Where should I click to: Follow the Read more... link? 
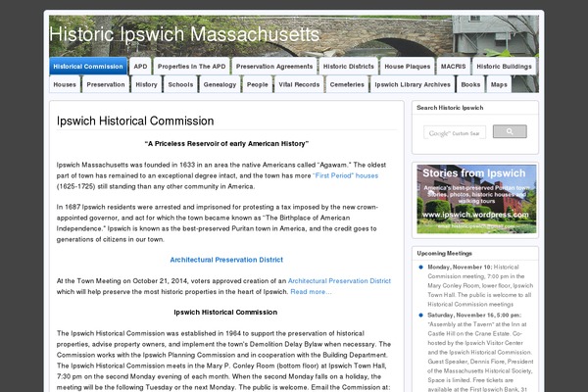(x=311, y=292)
